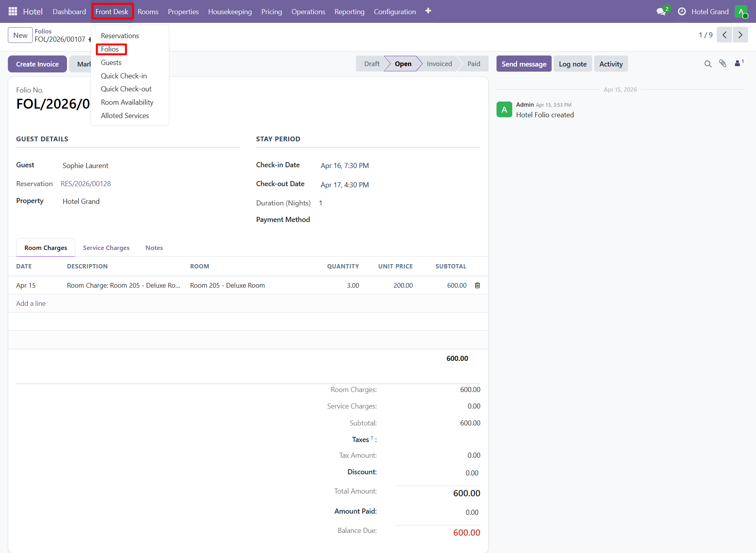The width and height of the screenshot is (756, 553).
Task: Set status to Draft stage
Action: point(371,64)
